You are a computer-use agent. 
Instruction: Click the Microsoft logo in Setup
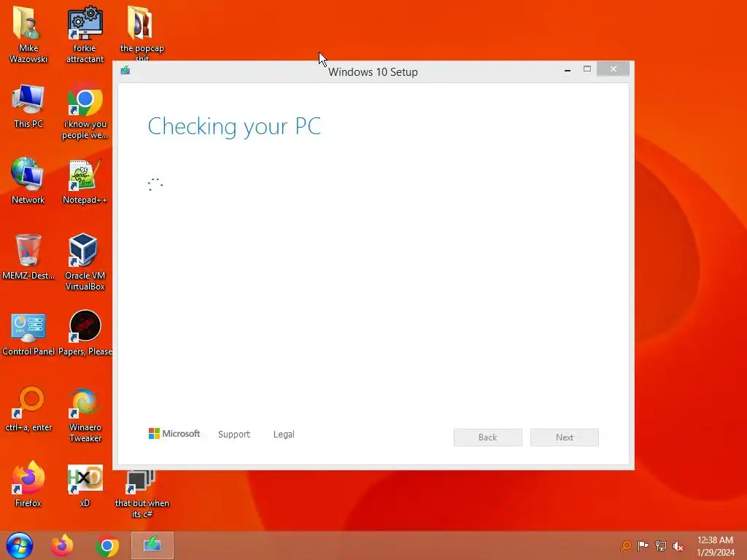[x=174, y=433]
